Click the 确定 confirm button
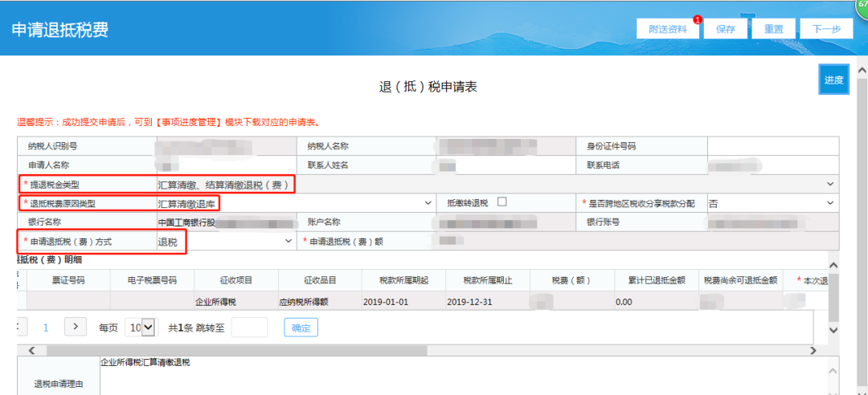Image resolution: width=868 pixels, height=395 pixels. click(x=301, y=328)
